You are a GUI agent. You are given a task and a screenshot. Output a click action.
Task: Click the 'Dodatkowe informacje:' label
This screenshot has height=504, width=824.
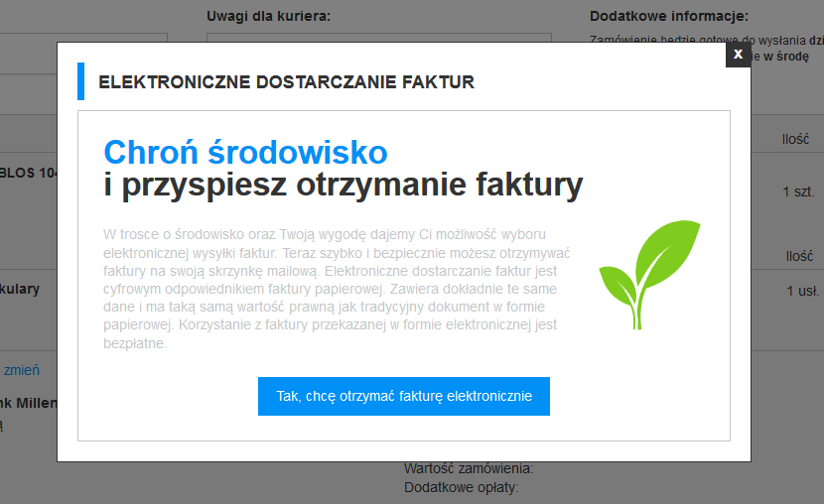667,16
